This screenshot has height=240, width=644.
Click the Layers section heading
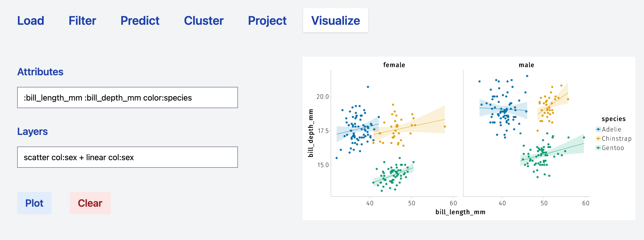pyautogui.click(x=32, y=131)
